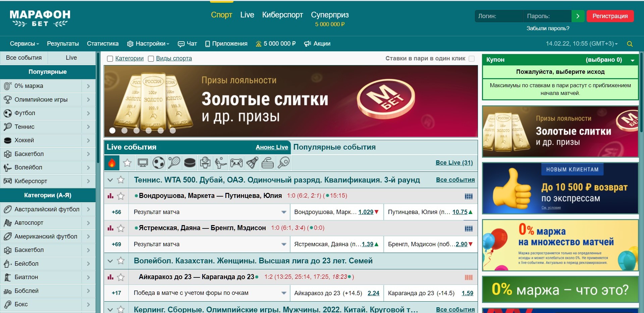Favorite the Ястремская — Бренгл match
Screen dimensions: 644x313
121,228
